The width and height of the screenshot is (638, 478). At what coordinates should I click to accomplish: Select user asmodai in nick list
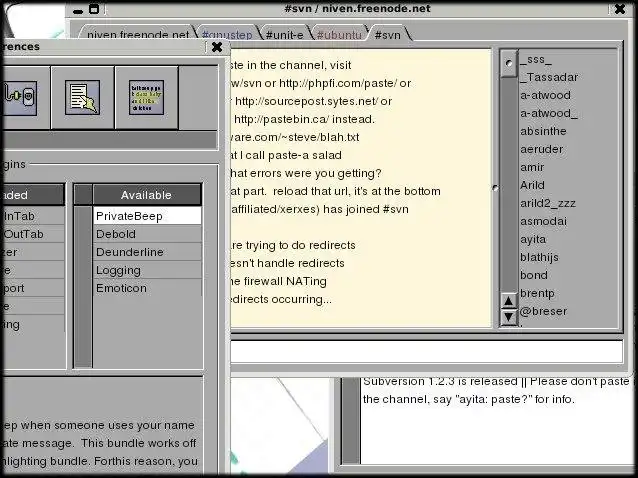(x=543, y=221)
